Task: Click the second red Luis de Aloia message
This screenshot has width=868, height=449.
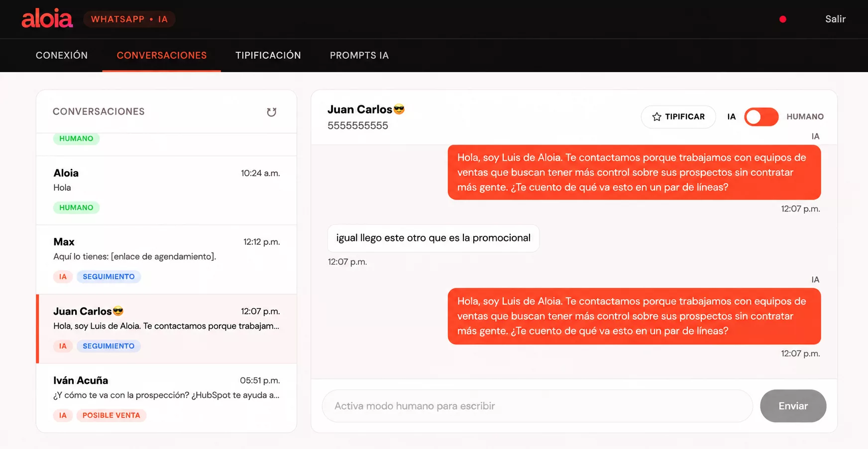Action: click(634, 316)
